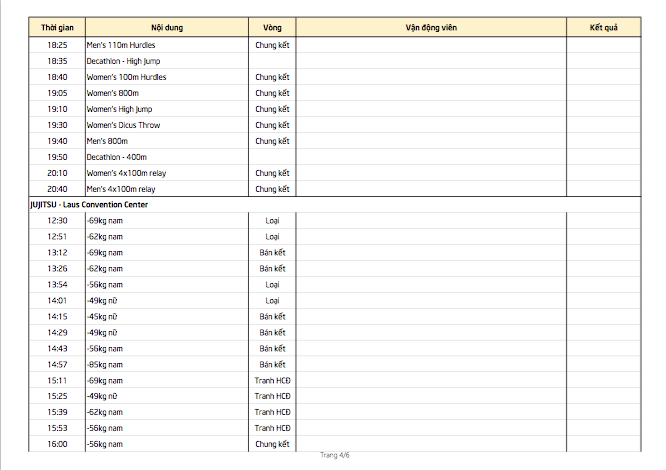Select the 12:30 time cell
The height and width of the screenshot is (470, 666).
(x=57, y=220)
